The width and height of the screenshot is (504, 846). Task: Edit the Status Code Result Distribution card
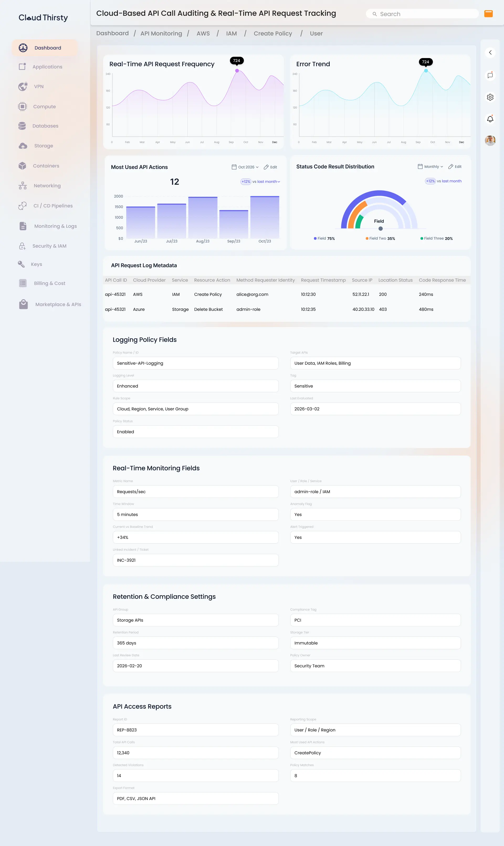pos(455,167)
